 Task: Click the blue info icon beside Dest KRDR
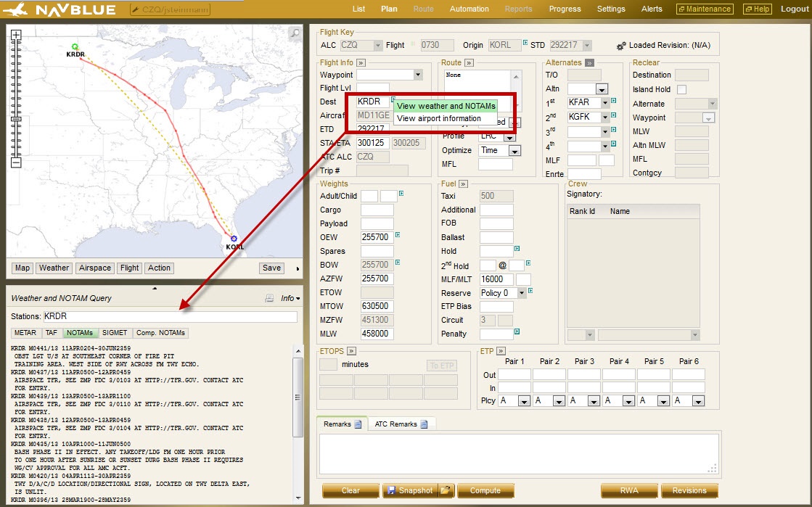[393, 101]
